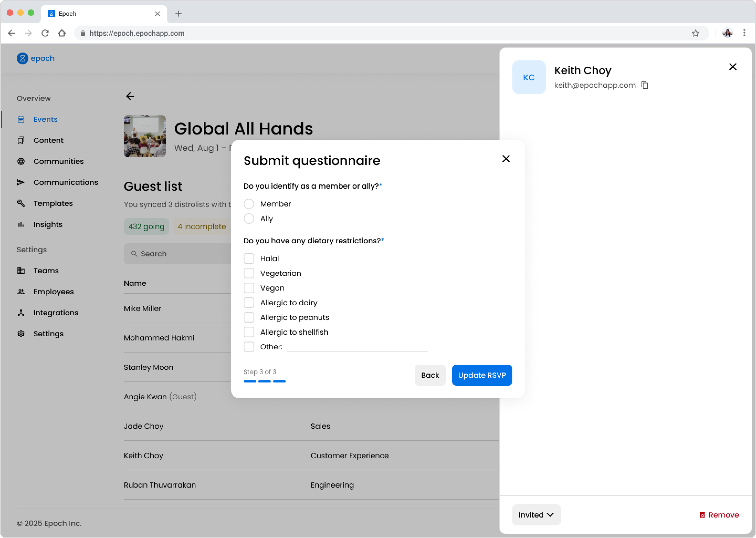The image size is (756, 538).
Task: Check Allergic to shellfish
Action: pyautogui.click(x=249, y=332)
